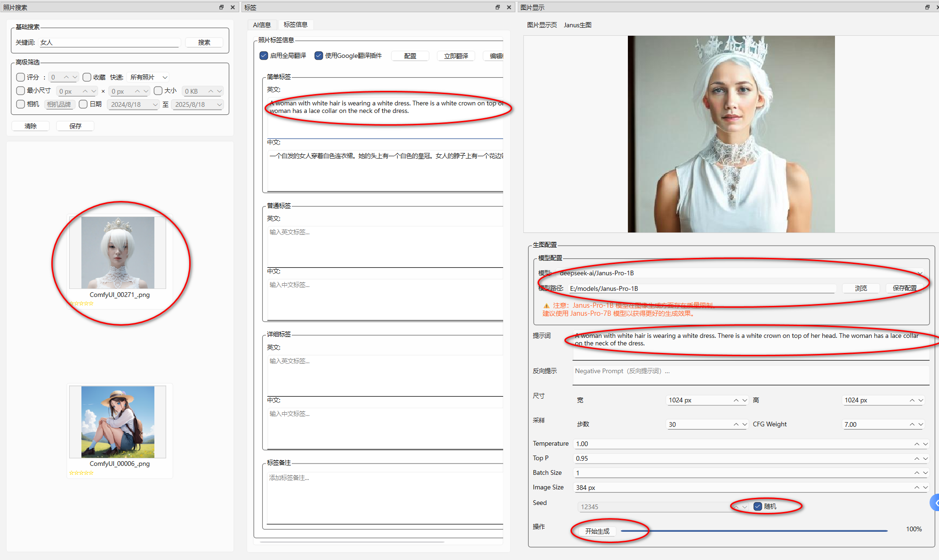
Task: Float the 图片显示 panel with its undock icon
Action: point(927,7)
